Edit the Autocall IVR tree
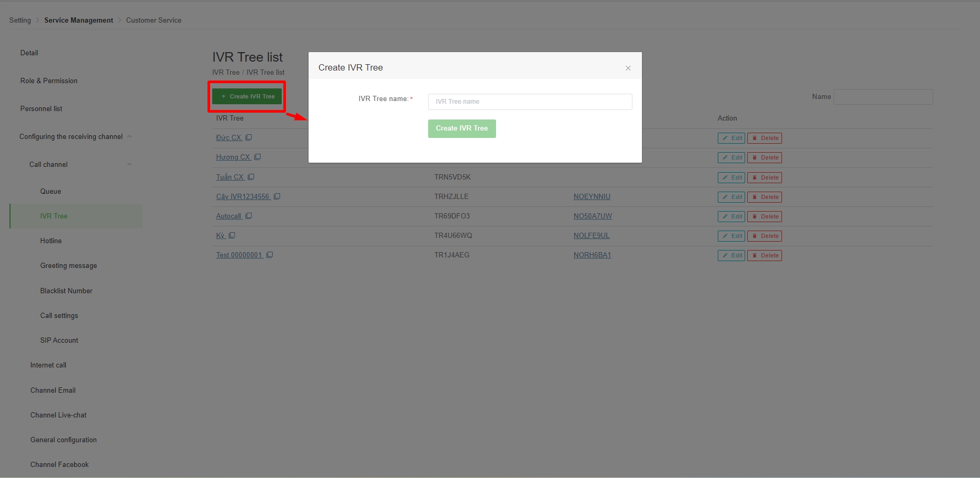Viewport: 980px width, 478px height. point(731,216)
